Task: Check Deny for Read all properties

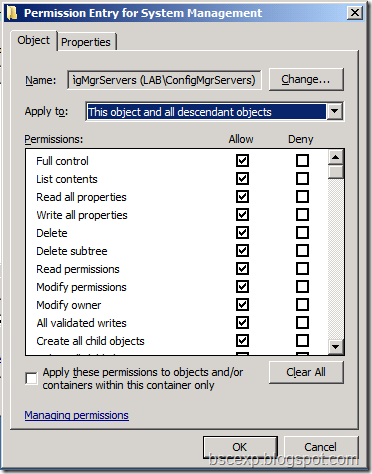Action: pyautogui.click(x=302, y=197)
